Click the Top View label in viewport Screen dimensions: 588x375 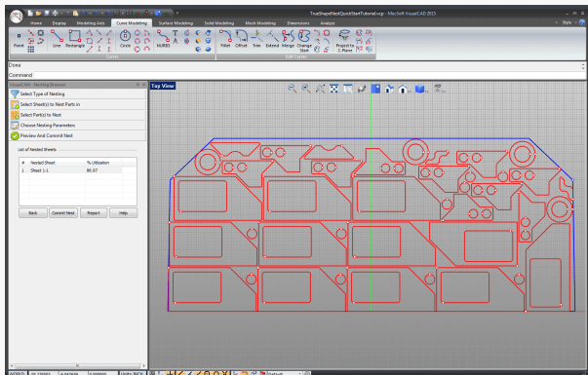coord(163,86)
